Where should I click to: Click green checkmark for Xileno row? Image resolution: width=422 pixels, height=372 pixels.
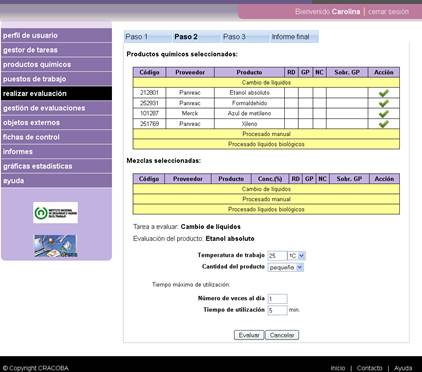tap(384, 124)
